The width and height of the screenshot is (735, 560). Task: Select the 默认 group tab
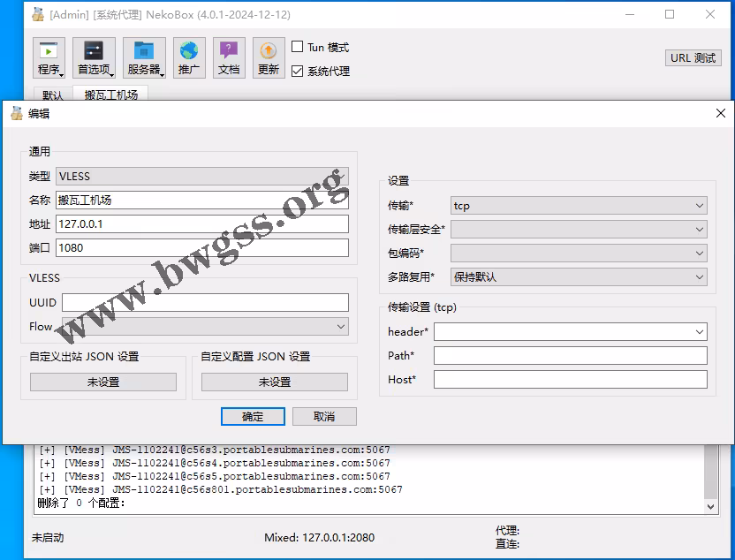tap(53, 95)
